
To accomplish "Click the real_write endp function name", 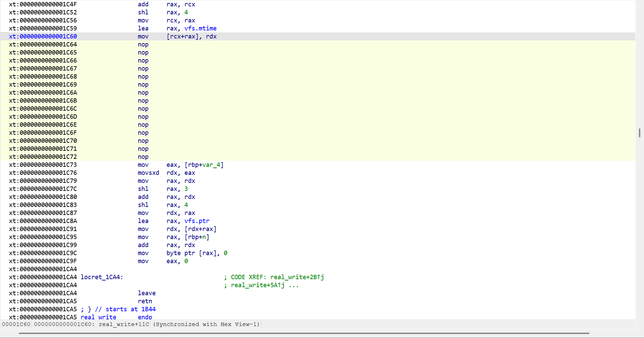I will (x=98, y=317).
